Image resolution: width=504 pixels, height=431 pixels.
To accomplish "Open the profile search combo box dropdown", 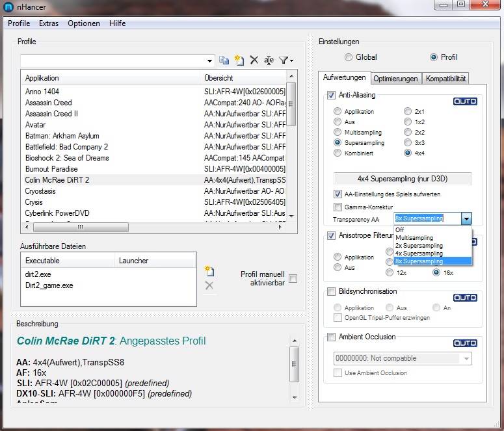I will pos(209,60).
